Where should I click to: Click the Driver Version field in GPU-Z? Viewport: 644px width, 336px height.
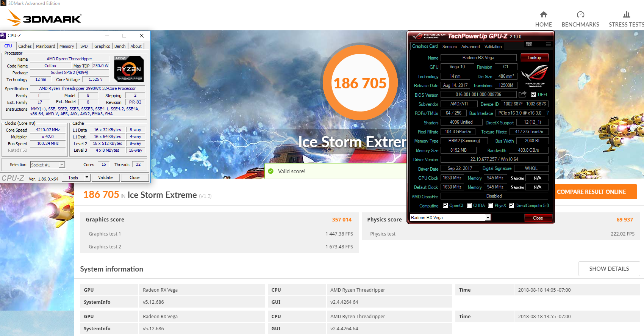[494, 159]
